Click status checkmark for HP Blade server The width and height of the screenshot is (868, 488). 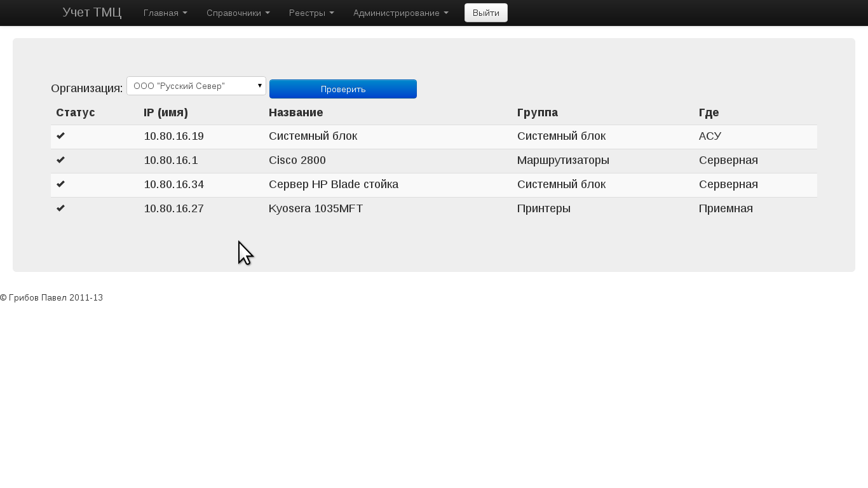pos(60,184)
